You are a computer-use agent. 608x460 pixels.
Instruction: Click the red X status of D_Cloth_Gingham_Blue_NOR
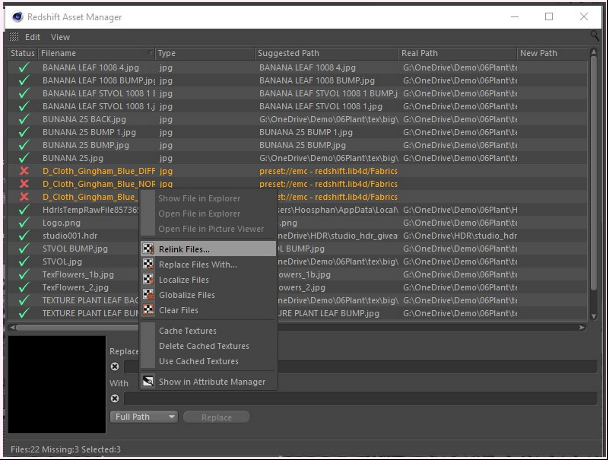tap(24, 184)
